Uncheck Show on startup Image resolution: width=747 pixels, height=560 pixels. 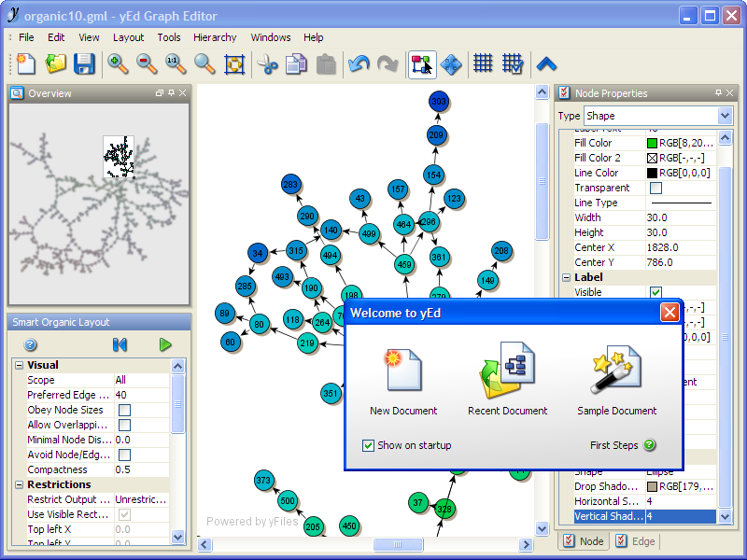(368, 445)
